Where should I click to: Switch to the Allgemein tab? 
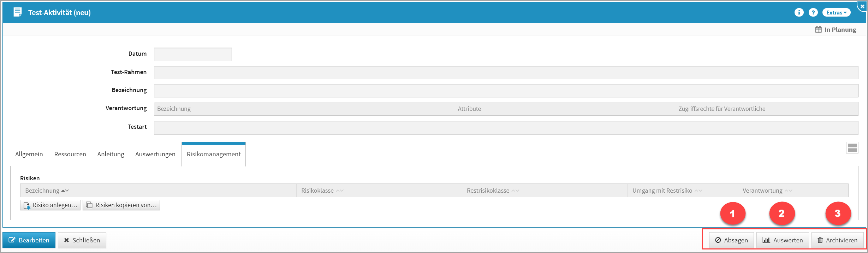[29, 154]
